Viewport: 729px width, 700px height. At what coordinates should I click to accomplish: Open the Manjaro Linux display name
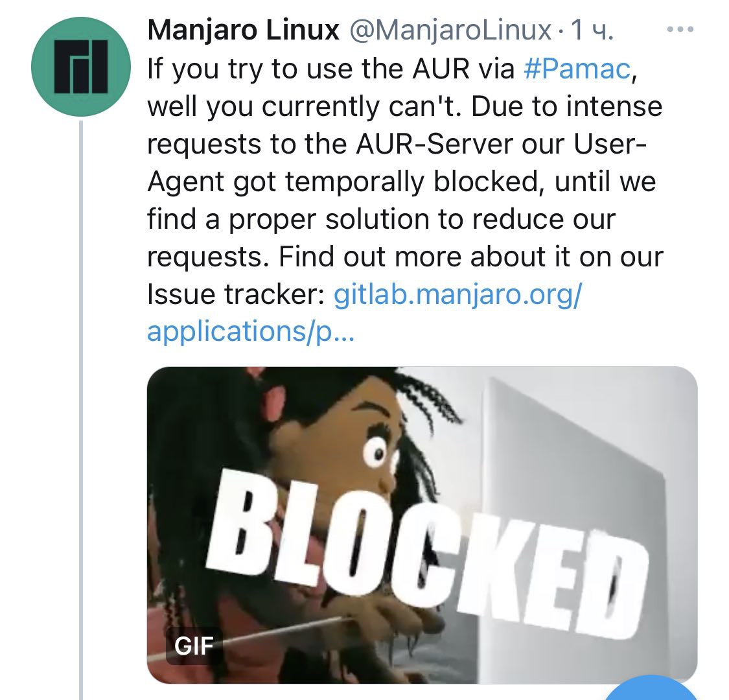point(243,30)
